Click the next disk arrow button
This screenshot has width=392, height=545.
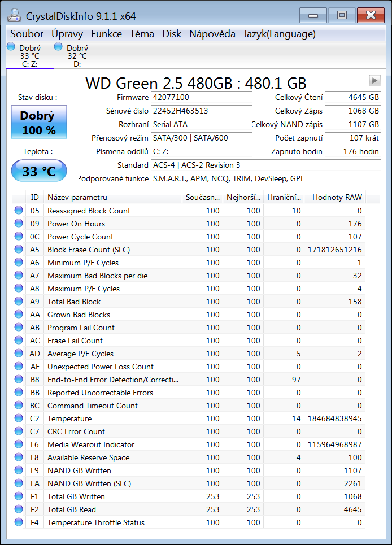point(374,80)
